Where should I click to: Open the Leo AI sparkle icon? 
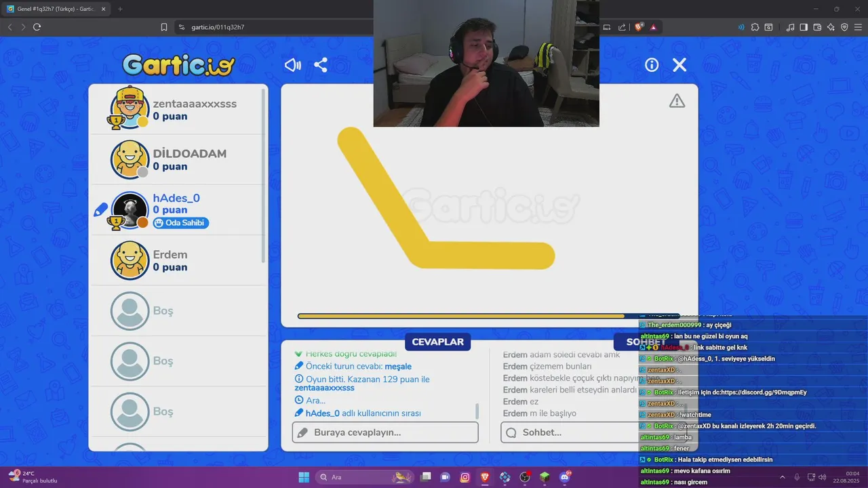pos(831,27)
